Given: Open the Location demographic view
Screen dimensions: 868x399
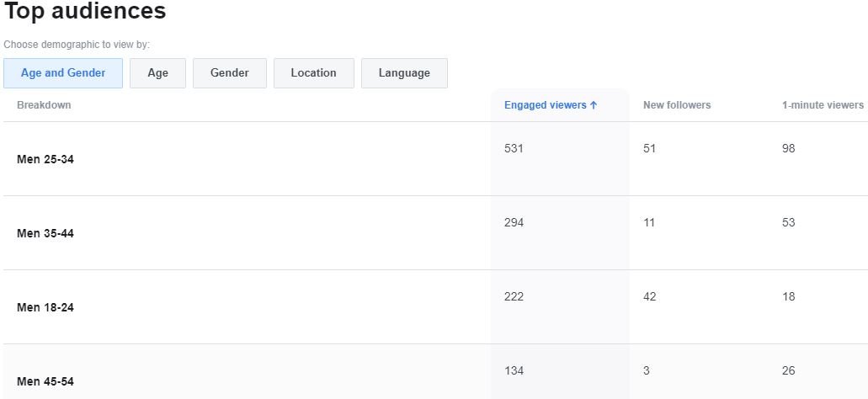Looking at the screenshot, I should 314,73.
